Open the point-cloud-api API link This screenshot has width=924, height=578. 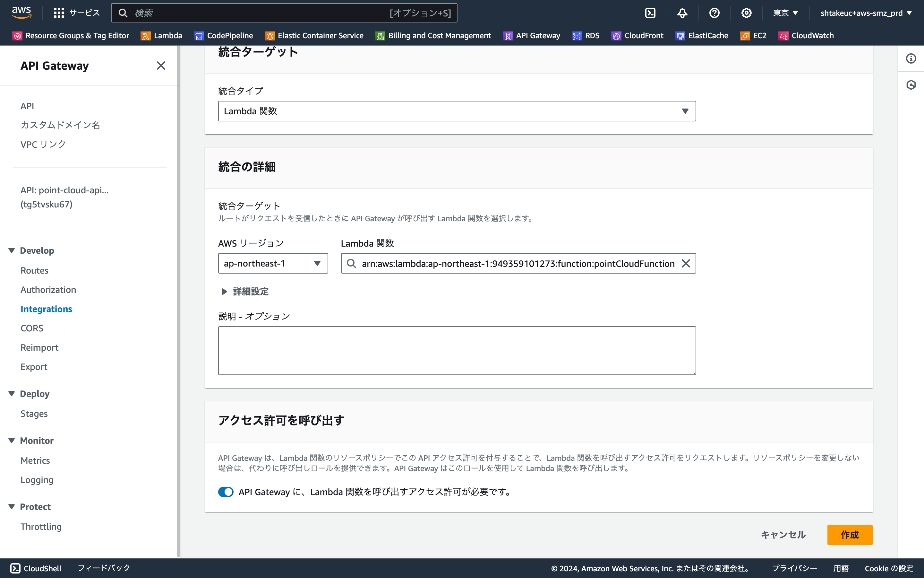coord(64,197)
